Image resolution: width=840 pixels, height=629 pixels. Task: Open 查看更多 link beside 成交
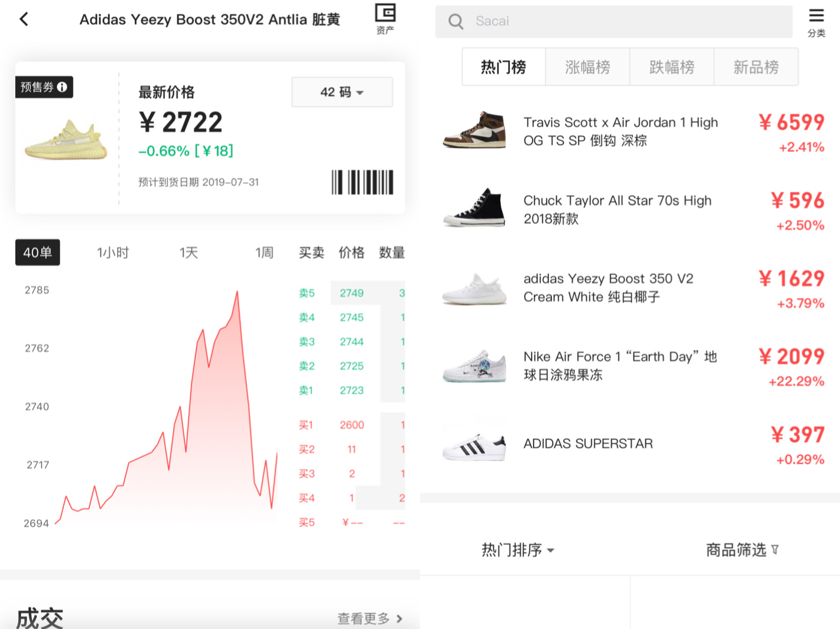[370, 618]
